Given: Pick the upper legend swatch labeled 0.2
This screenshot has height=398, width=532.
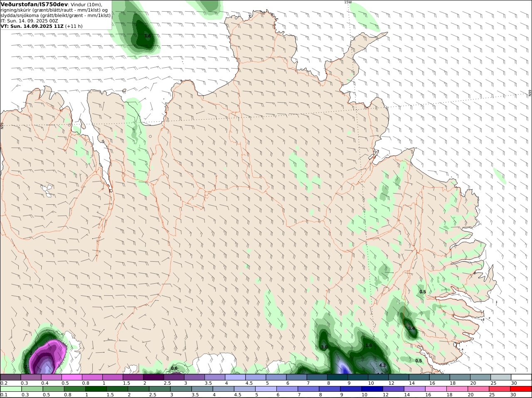Looking at the screenshot, I should pos(10,377).
